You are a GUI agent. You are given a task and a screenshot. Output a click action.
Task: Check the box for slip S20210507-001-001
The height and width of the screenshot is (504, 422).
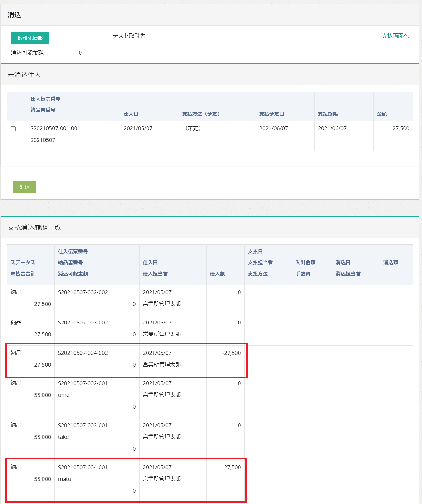[x=13, y=129]
